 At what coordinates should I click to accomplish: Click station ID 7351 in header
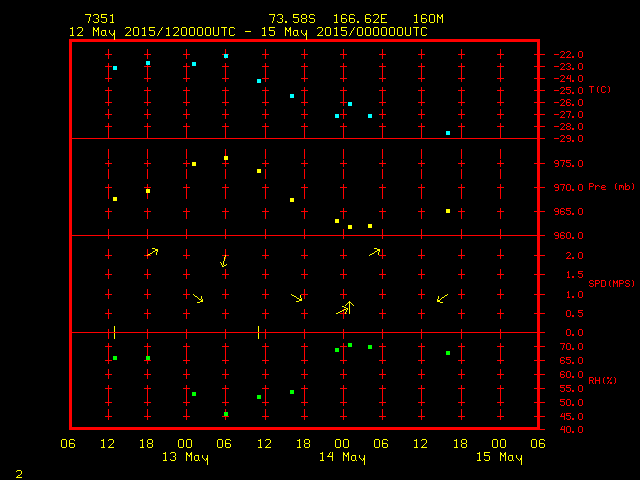pos(99,19)
